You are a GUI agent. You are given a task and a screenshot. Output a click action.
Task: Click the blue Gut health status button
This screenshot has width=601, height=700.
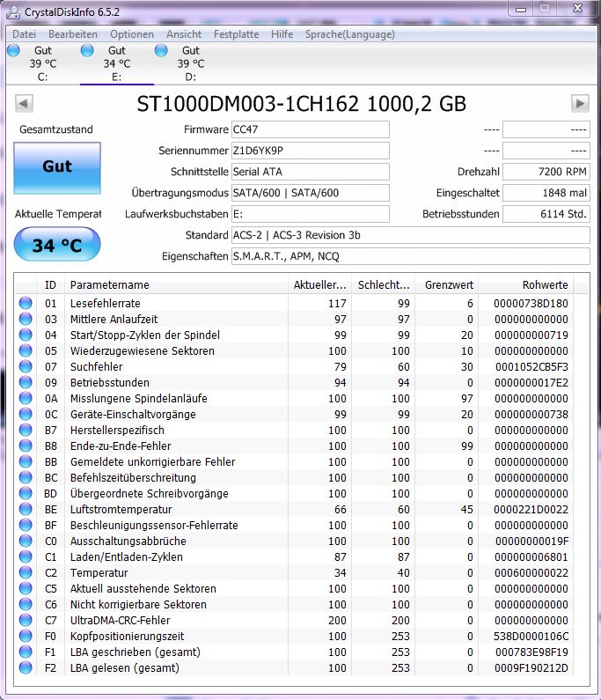point(57,166)
